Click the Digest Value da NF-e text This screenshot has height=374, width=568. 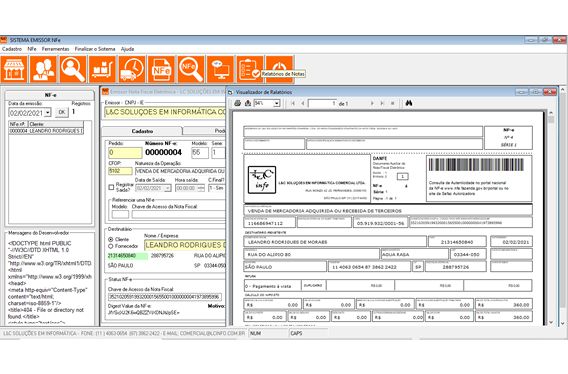pyautogui.click(x=143, y=312)
